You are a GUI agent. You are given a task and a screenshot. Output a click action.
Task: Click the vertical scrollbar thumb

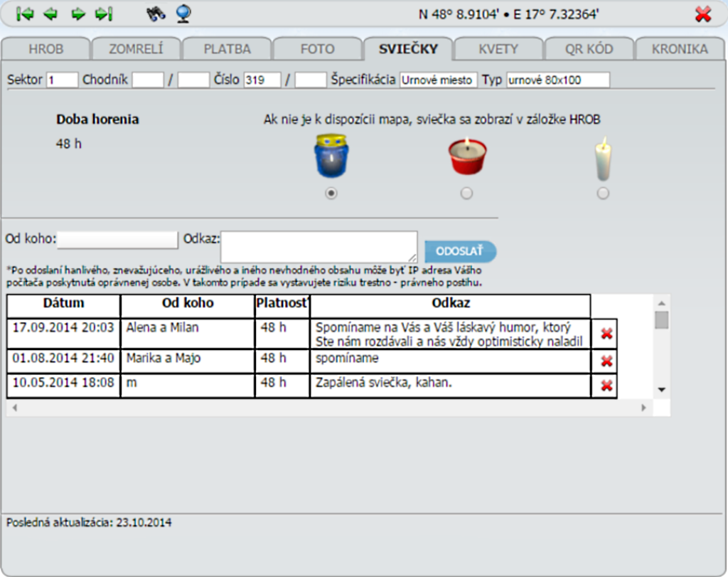point(662,320)
